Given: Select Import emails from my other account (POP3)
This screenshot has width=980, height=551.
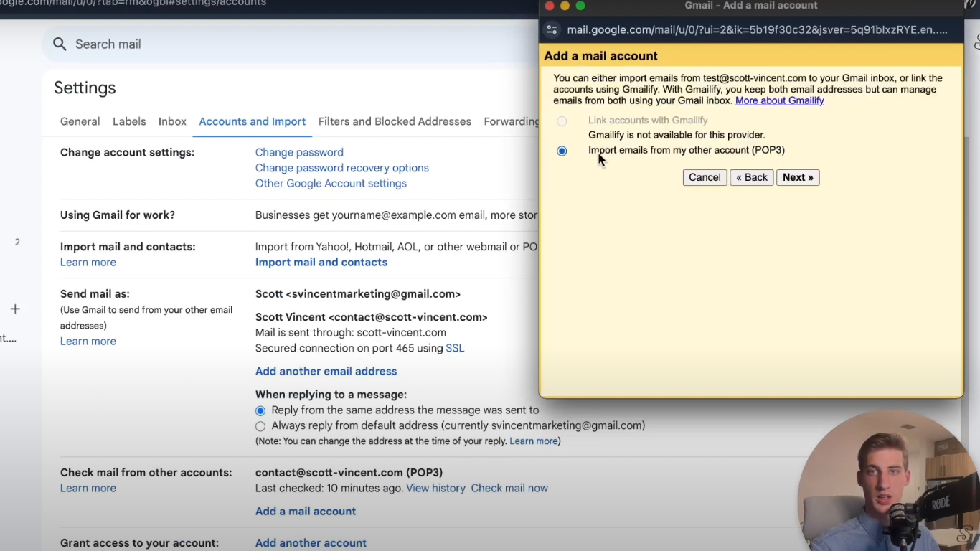Looking at the screenshot, I should coord(562,151).
